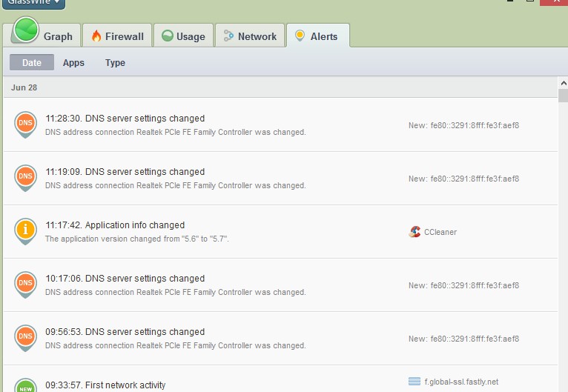Select the 11:28:30 DNS server settings changed title

[125, 119]
